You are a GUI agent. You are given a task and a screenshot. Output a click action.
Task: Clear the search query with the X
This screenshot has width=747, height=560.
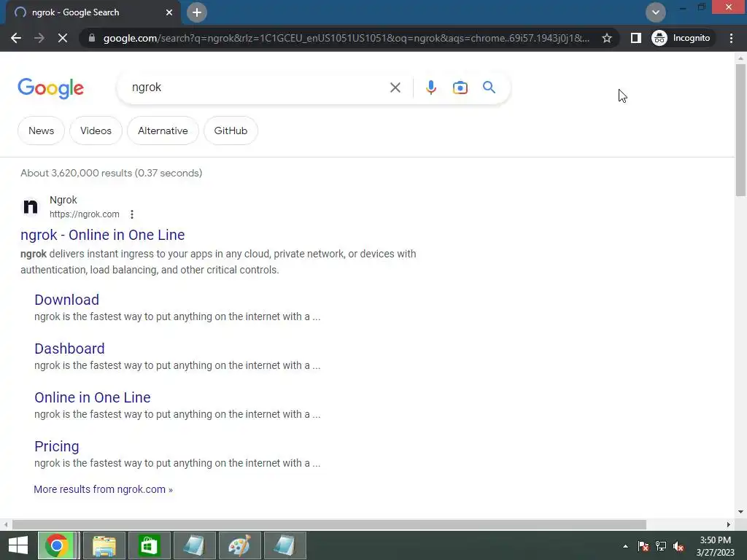coord(395,87)
